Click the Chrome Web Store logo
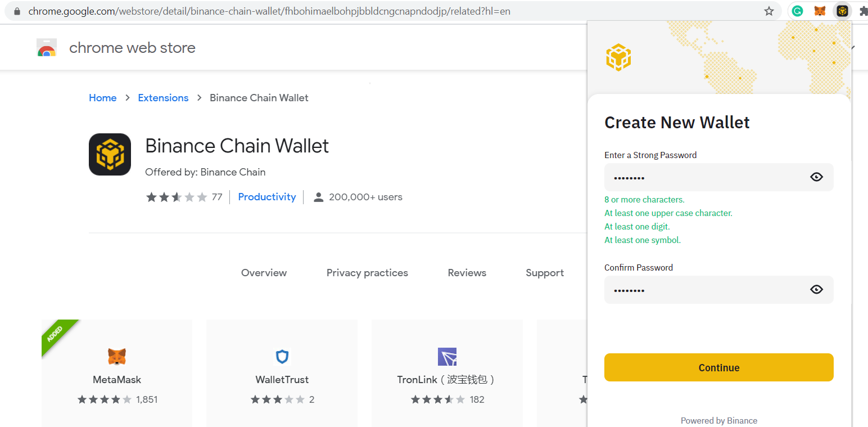The height and width of the screenshot is (427, 868). [x=47, y=48]
